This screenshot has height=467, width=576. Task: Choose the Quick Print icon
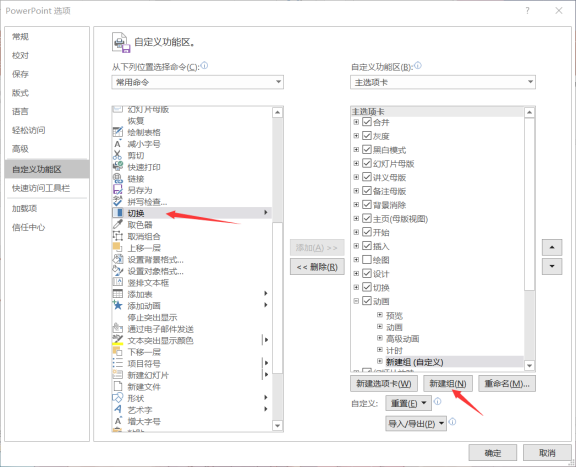(x=118, y=167)
